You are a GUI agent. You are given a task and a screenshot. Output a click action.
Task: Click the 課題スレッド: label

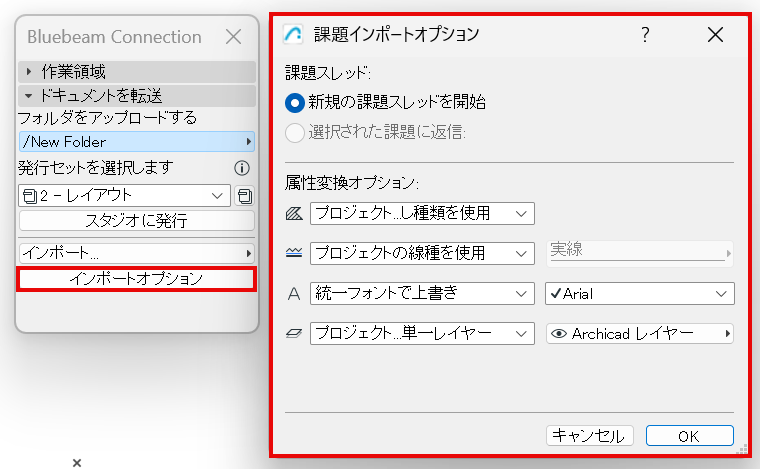(328, 73)
